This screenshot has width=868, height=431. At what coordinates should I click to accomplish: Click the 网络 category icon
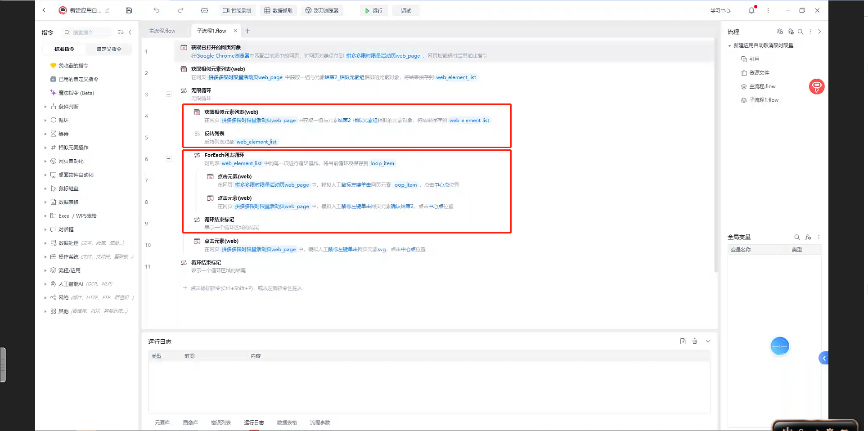53,297
